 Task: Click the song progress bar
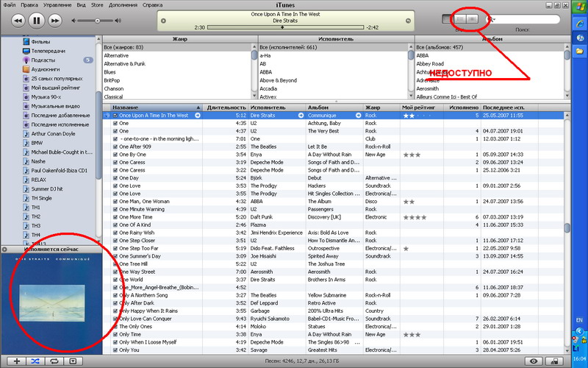(x=285, y=27)
